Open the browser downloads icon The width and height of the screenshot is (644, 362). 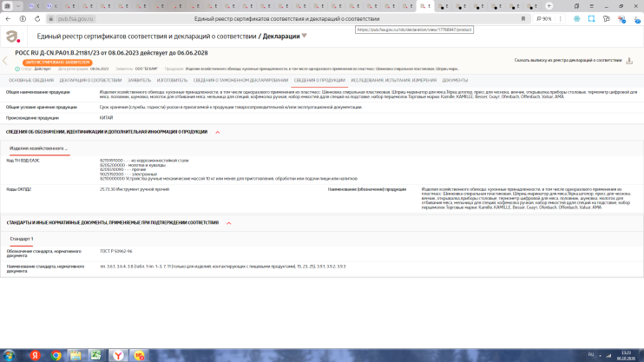click(636, 19)
